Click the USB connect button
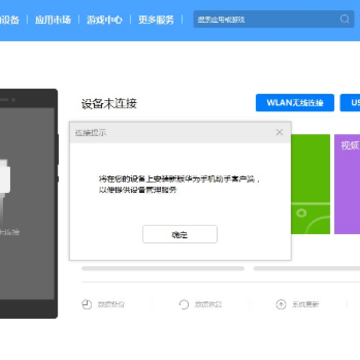This screenshot has width=360, height=360. (x=350, y=103)
